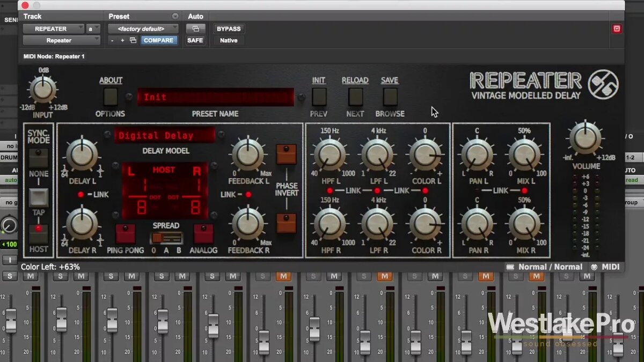The width and height of the screenshot is (644, 362).
Task: Click the HPF R knob
Action: click(330, 224)
